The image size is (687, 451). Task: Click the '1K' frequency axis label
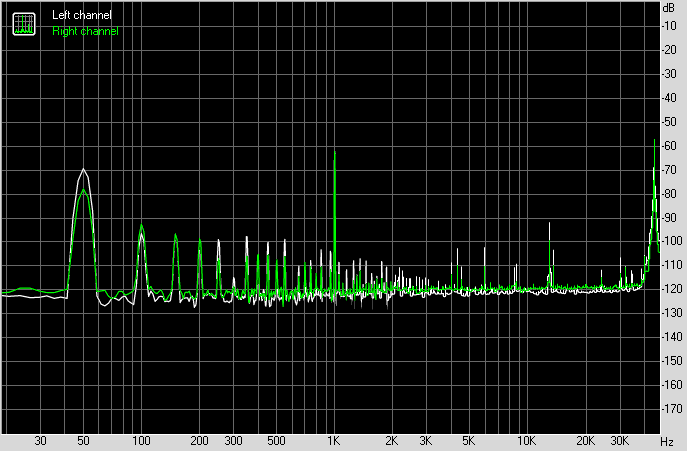click(x=334, y=440)
